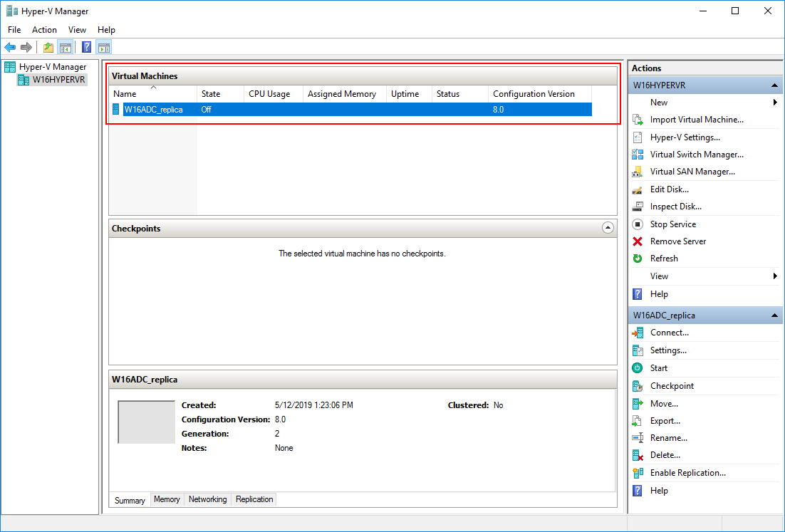Sort virtual machines by Name column

pos(153,93)
